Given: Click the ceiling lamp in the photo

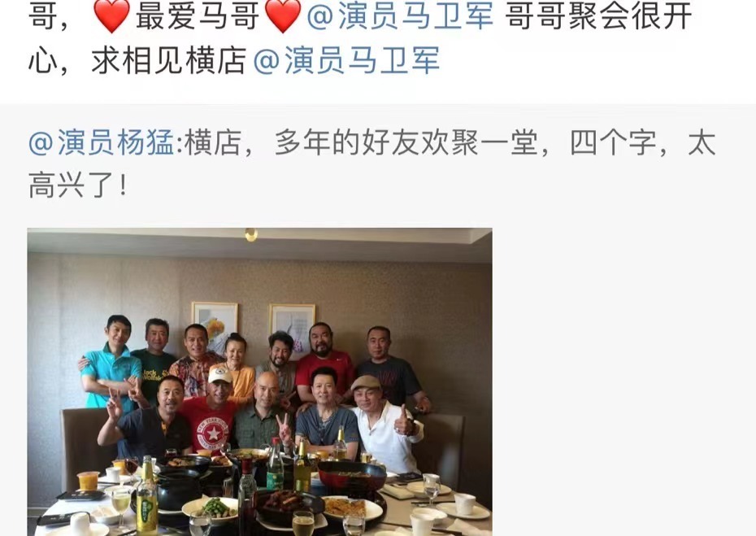Looking at the screenshot, I should pyautogui.click(x=250, y=234).
